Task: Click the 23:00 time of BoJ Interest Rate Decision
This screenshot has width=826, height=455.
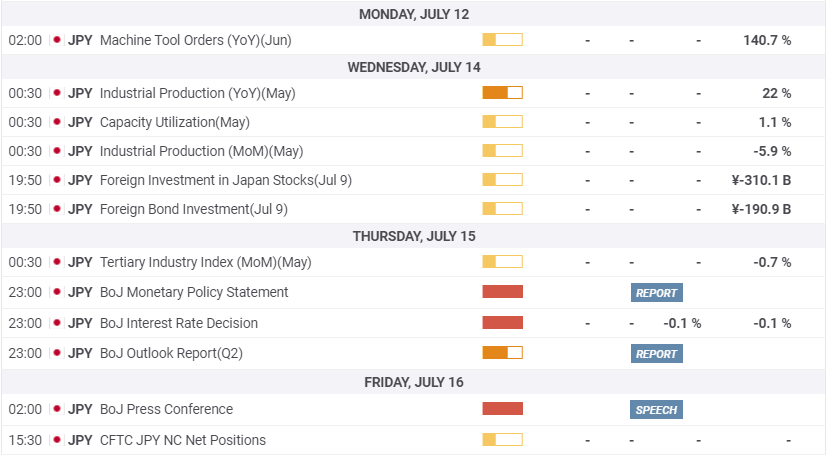Action: point(25,323)
